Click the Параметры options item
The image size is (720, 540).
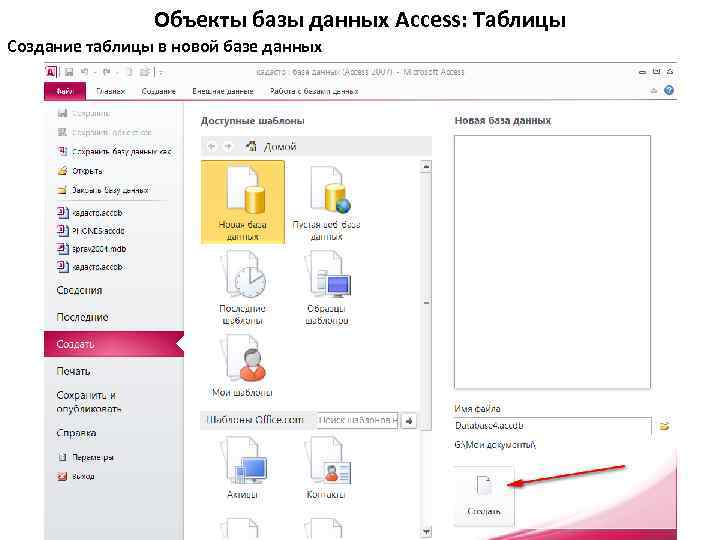[x=85, y=457]
